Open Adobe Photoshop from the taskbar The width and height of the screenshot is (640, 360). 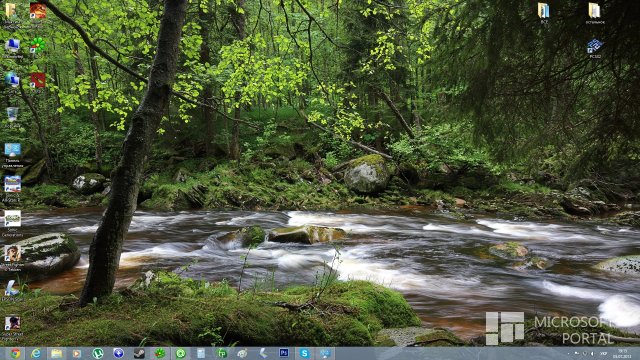point(284,353)
